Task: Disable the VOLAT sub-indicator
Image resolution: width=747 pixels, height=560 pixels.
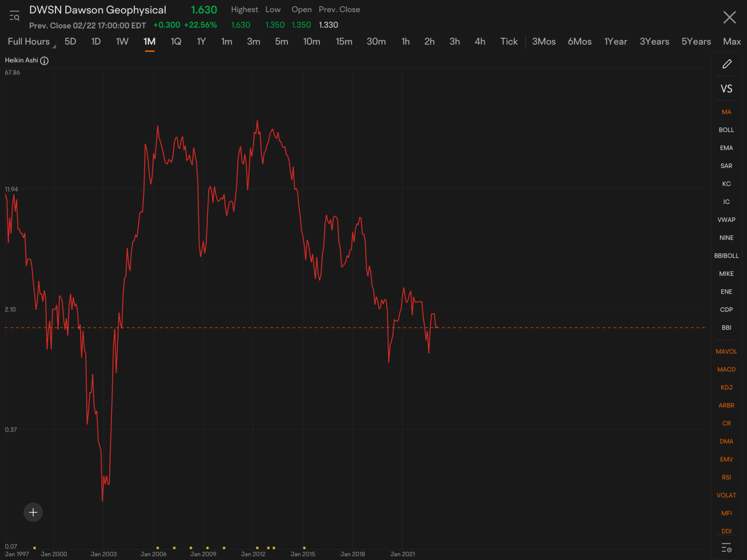Action: [x=726, y=495]
